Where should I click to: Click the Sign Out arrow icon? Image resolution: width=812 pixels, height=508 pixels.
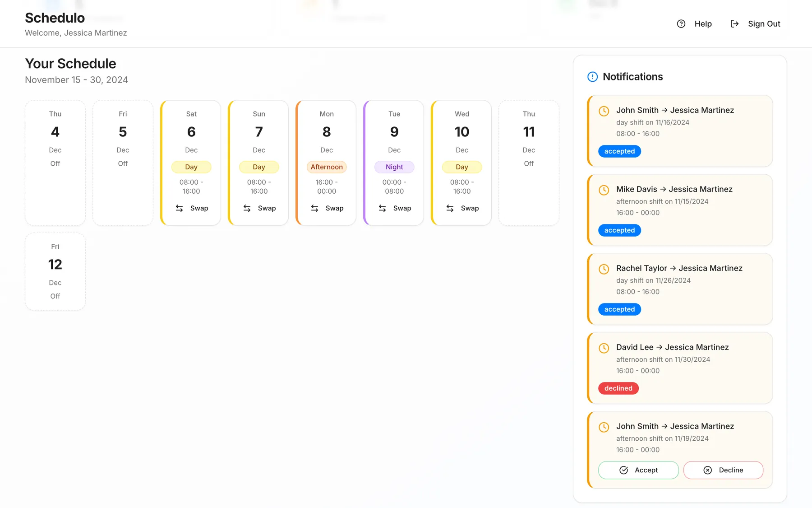(x=734, y=24)
